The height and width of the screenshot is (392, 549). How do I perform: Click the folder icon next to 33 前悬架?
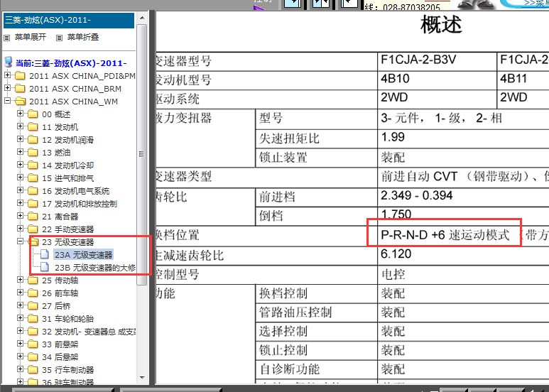[33, 344]
